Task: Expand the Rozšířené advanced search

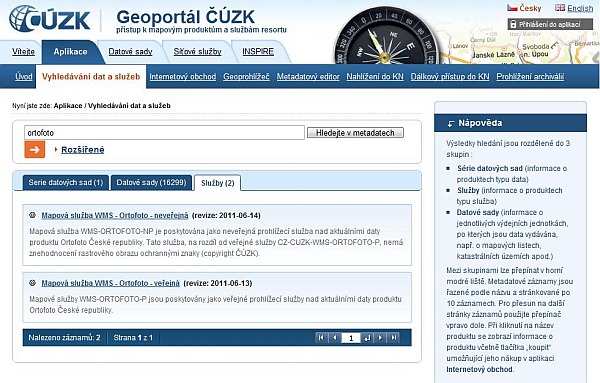Action: pos(82,150)
